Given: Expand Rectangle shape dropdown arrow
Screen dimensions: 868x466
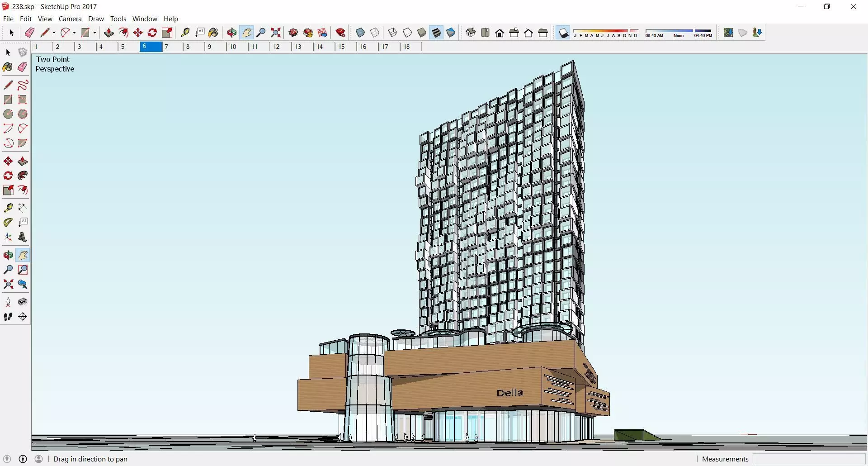Looking at the screenshot, I should [94, 33].
